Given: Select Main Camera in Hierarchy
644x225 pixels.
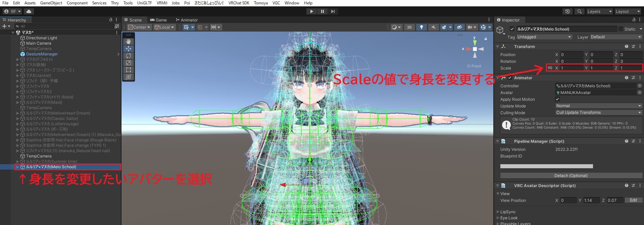Looking at the screenshot, I should click(x=39, y=43).
